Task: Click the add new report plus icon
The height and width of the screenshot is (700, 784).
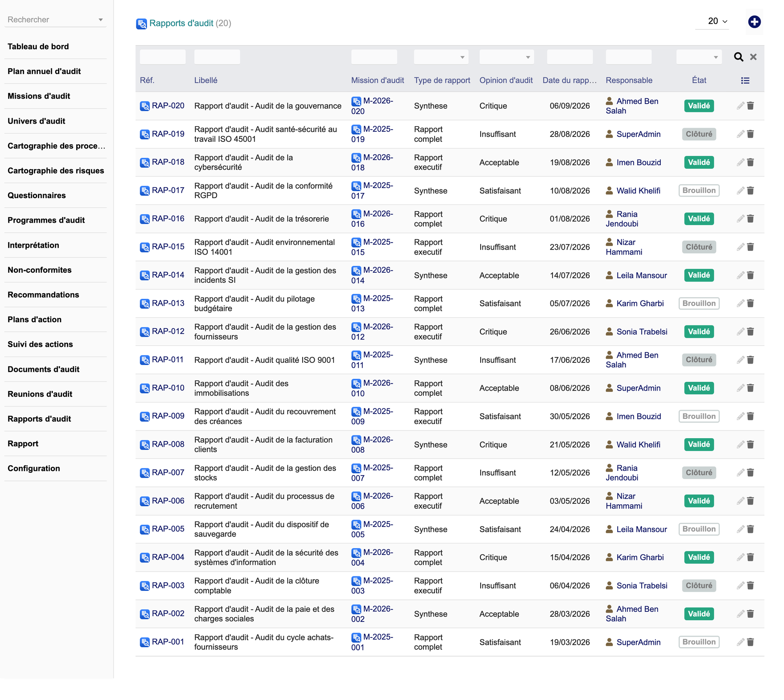Action: click(x=754, y=22)
